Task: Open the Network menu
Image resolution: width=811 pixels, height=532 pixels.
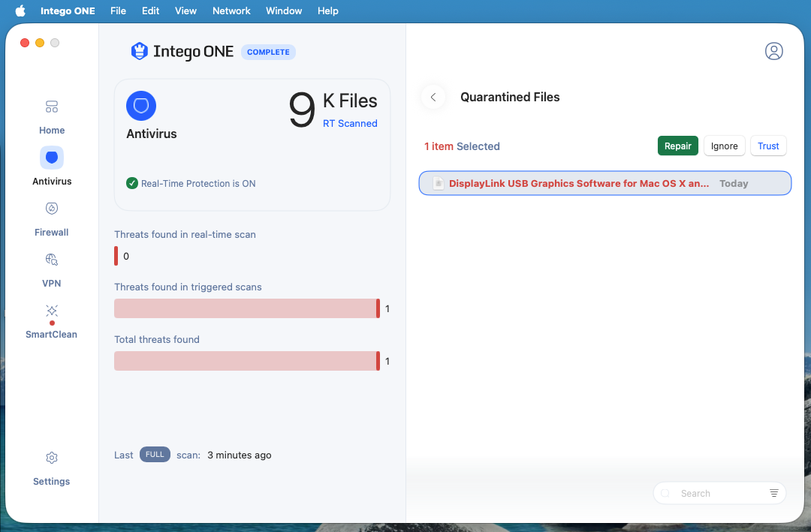Action: (231, 11)
